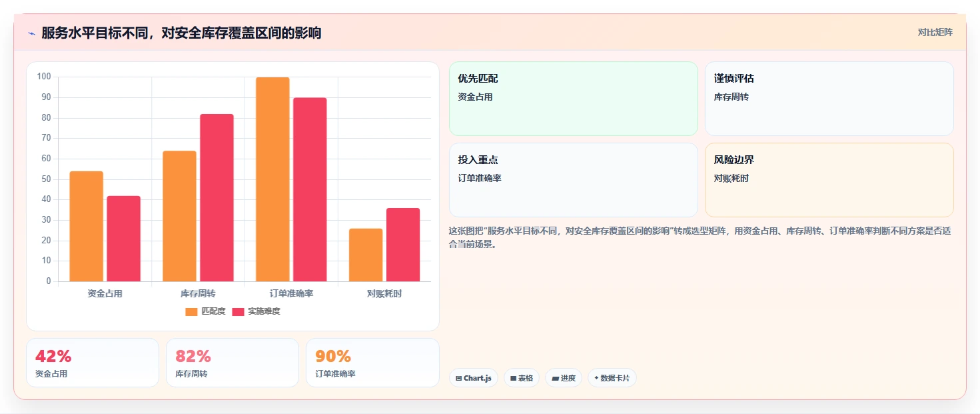This screenshot has width=980, height=414.
Task: Click the lightning icon beside the title
Action: 31,33
